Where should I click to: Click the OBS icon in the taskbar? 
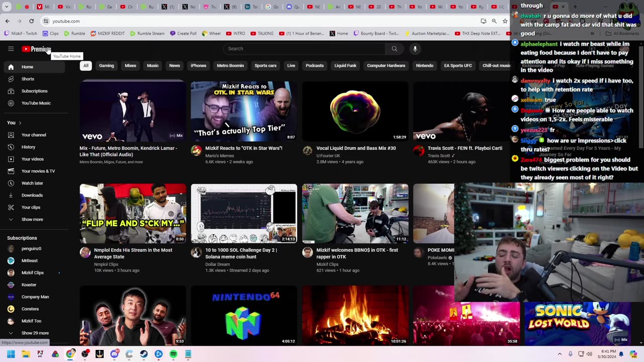pyautogui.click(x=85, y=354)
